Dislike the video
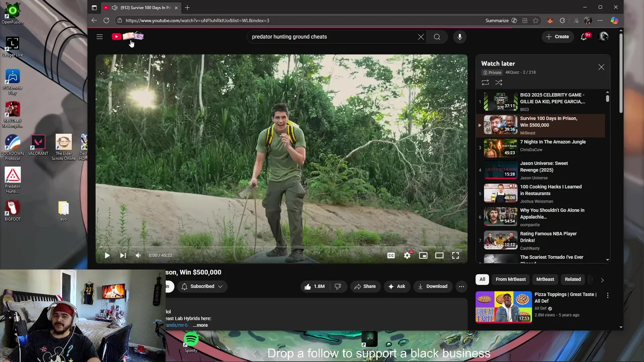Image resolution: width=644 pixels, height=362 pixels. pos(338,286)
